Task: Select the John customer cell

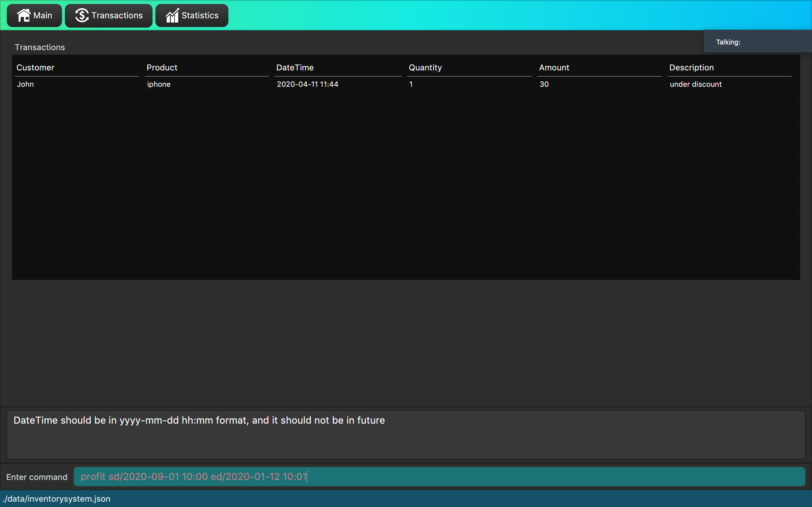Action: click(x=25, y=84)
